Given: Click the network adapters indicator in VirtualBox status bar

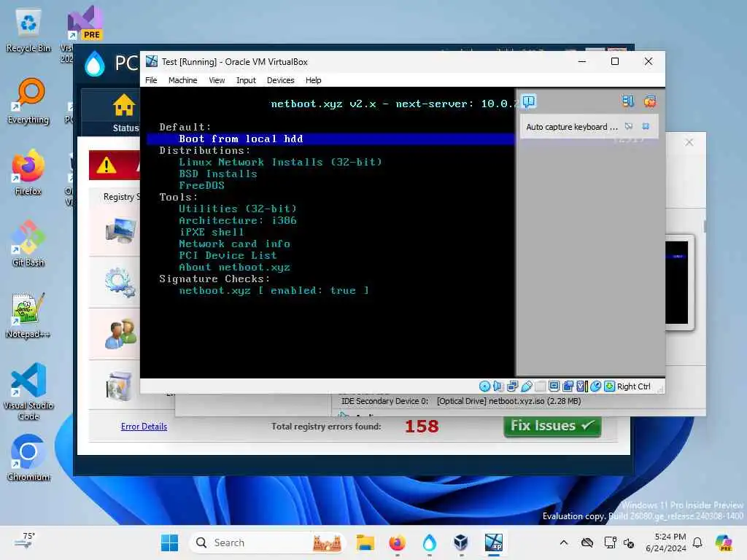Looking at the screenshot, I should click(512, 386).
